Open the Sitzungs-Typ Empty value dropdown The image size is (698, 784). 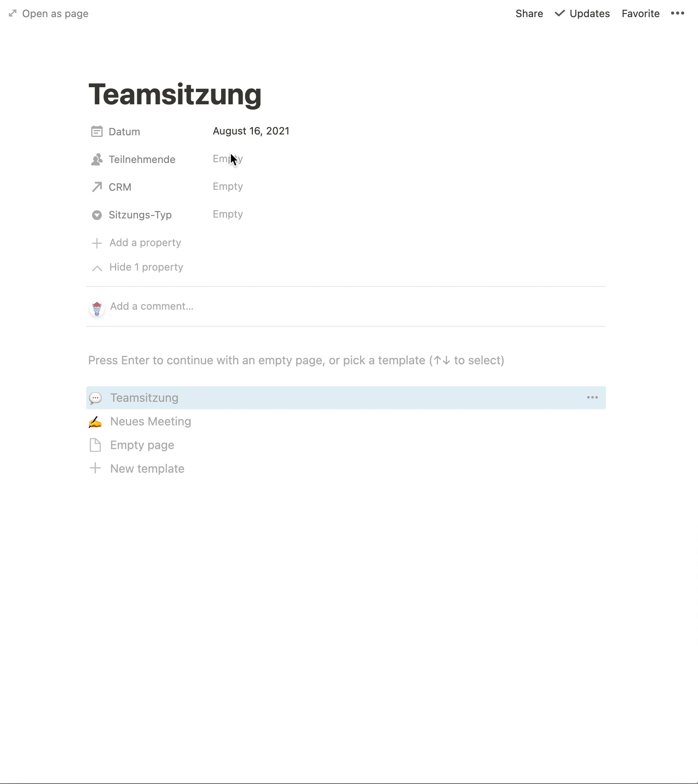click(228, 214)
